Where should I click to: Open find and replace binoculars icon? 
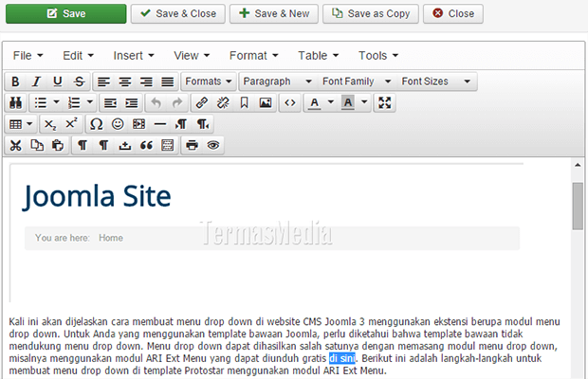[15, 102]
